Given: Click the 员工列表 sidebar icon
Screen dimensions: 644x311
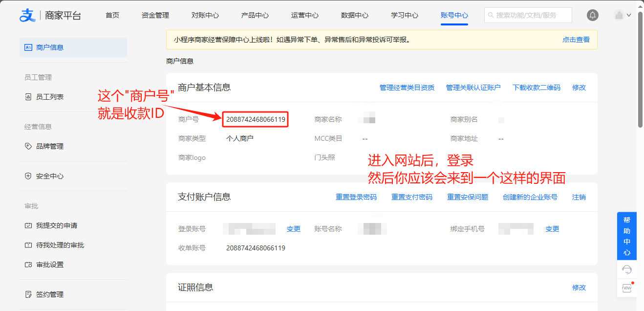Looking at the screenshot, I should 28,97.
